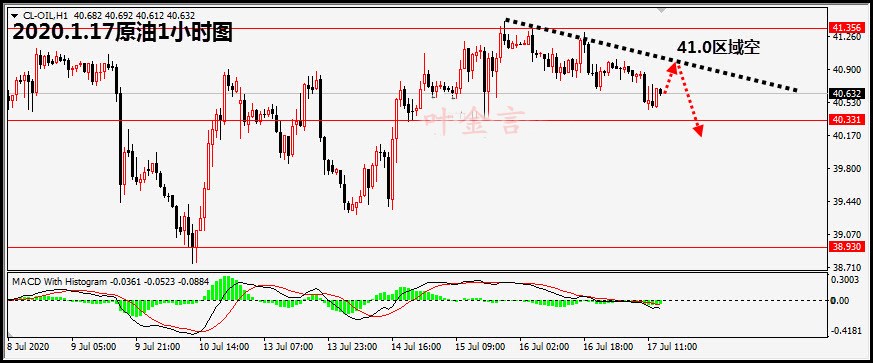Click the 40.530 price axis label
The height and width of the screenshot is (363, 873).
click(846, 103)
